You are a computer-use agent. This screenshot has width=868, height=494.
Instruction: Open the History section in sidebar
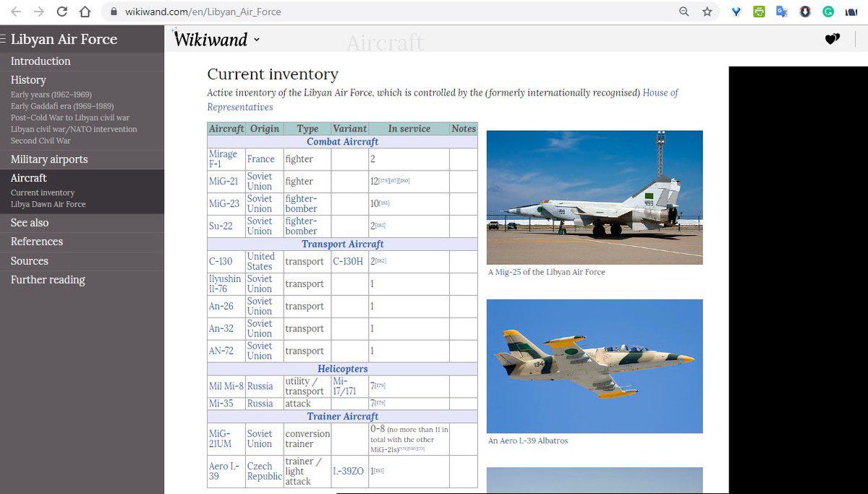[x=28, y=80]
